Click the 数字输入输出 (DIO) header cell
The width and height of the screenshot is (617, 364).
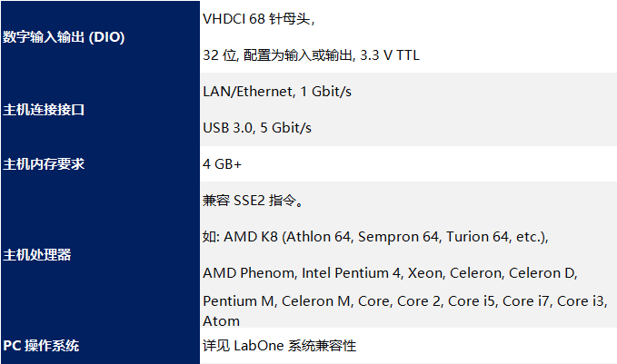pyautogui.click(x=65, y=37)
